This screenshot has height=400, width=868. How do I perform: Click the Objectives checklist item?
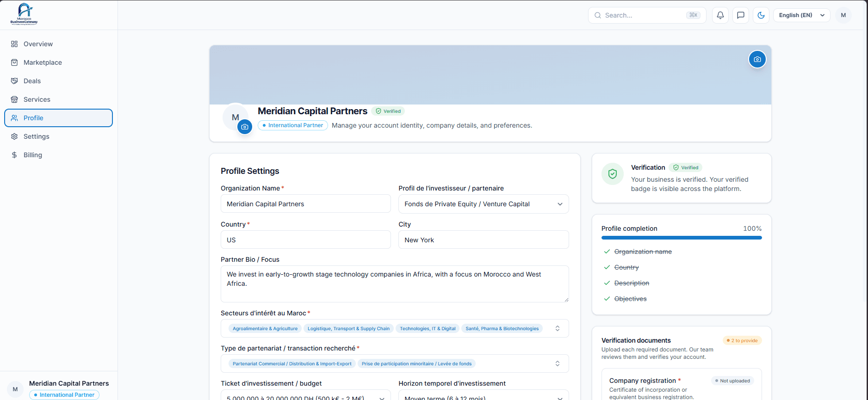(630, 299)
